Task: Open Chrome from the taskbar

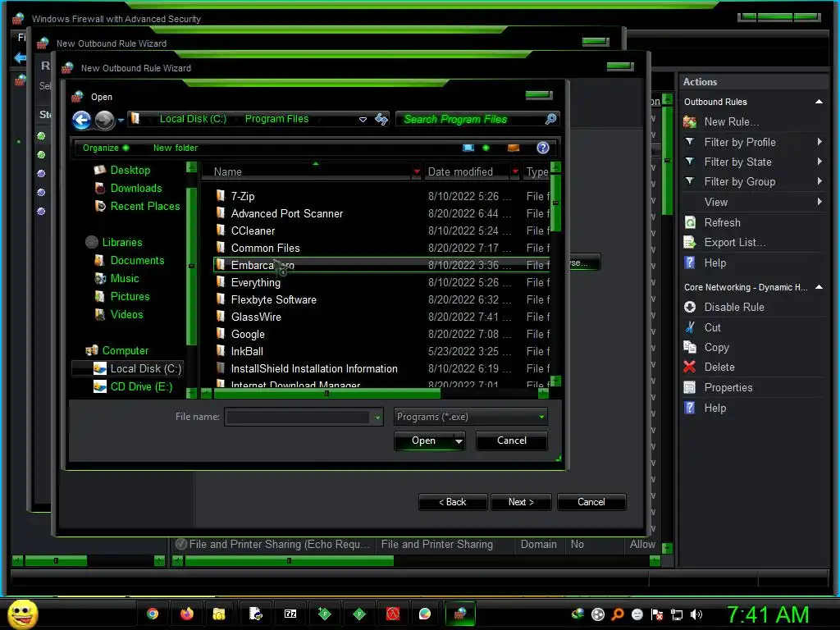Action: click(x=153, y=614)
